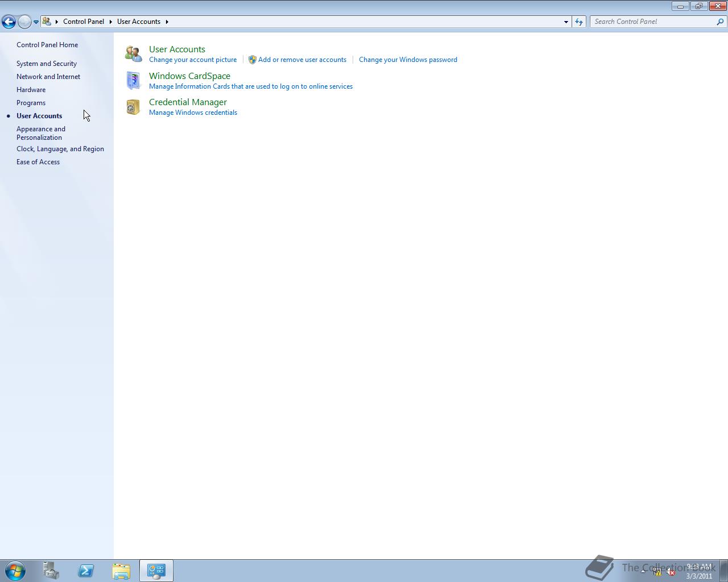This screenshot has height=582, width=728.
Task: Open Server Manager from the taskbar
Action: (x=51, y=571)
